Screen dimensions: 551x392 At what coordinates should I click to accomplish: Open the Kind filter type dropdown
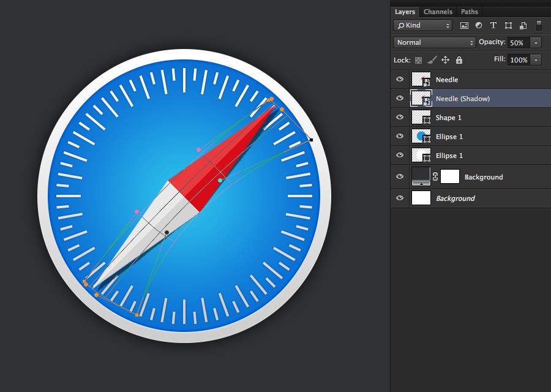click(x=422, y=25)
